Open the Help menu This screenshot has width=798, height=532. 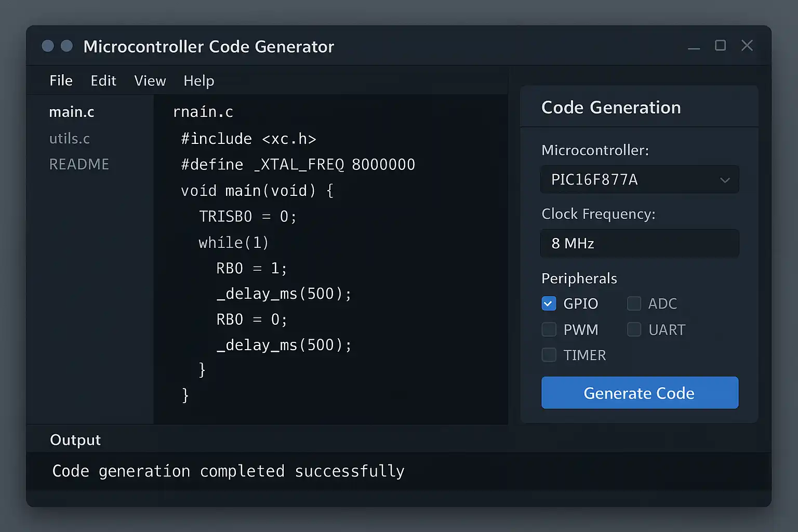[x=198, y=81]
